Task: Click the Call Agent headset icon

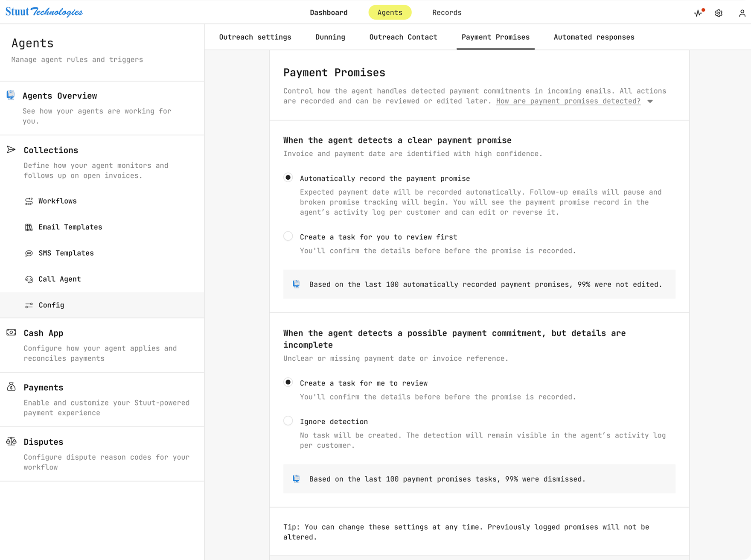Action: click(29, 279)
